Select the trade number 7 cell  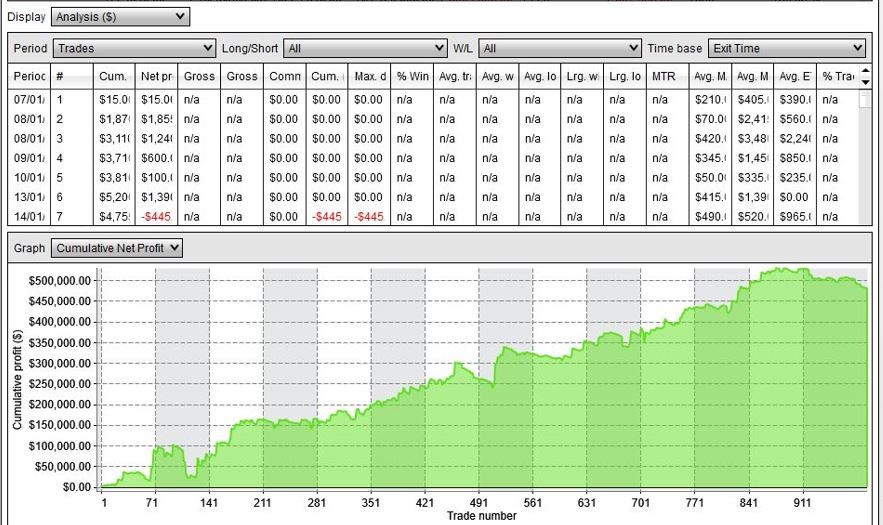72,217
